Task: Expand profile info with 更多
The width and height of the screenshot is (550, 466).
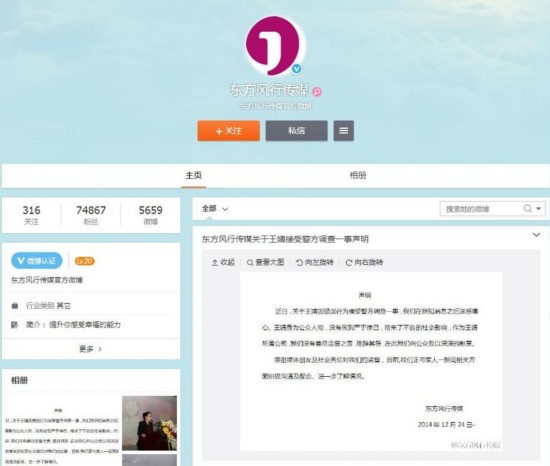Action: pyautogui.click(x=91, y=349)
